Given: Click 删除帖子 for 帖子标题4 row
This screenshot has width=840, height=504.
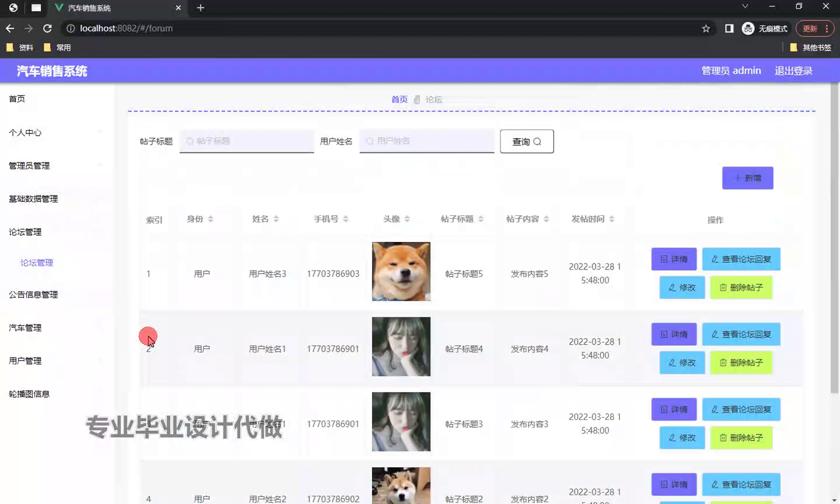Looking at the screenshot, I should (741, 363).
